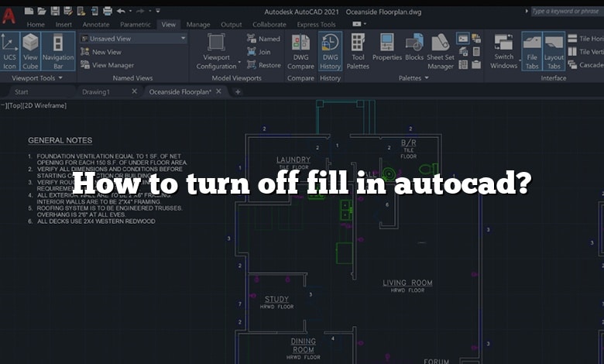The image size is (604, 364).
Task: Click the keyword search input field
Action: 567,11
